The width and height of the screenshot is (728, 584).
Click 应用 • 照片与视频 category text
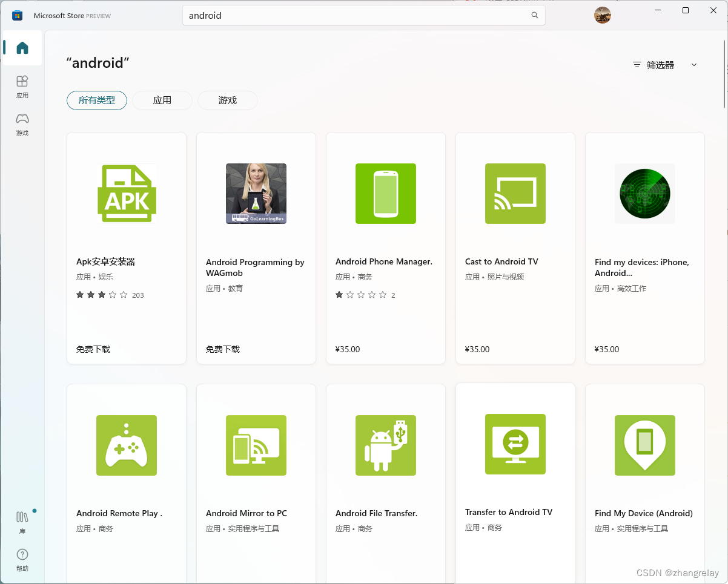[494, 277]
